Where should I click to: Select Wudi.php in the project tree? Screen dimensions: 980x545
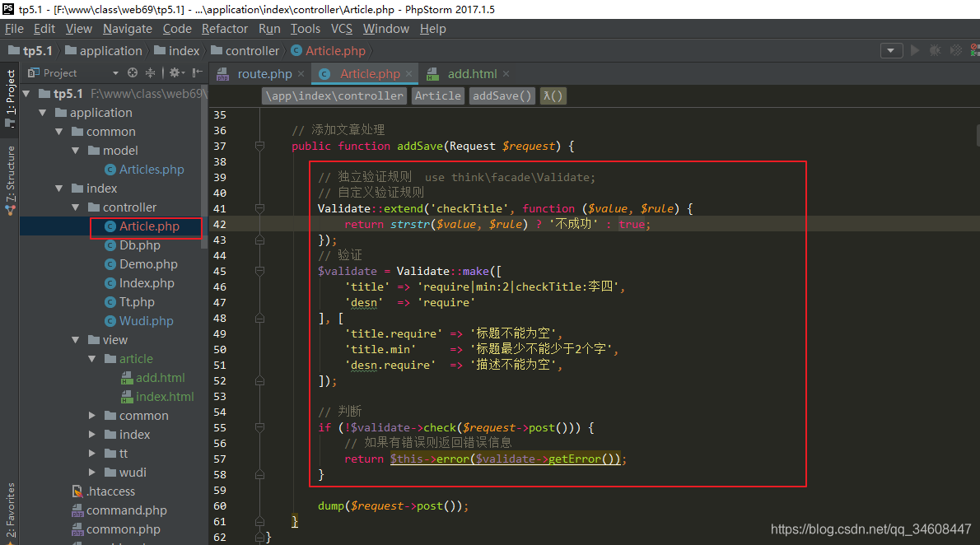click(x=138, y=320)
